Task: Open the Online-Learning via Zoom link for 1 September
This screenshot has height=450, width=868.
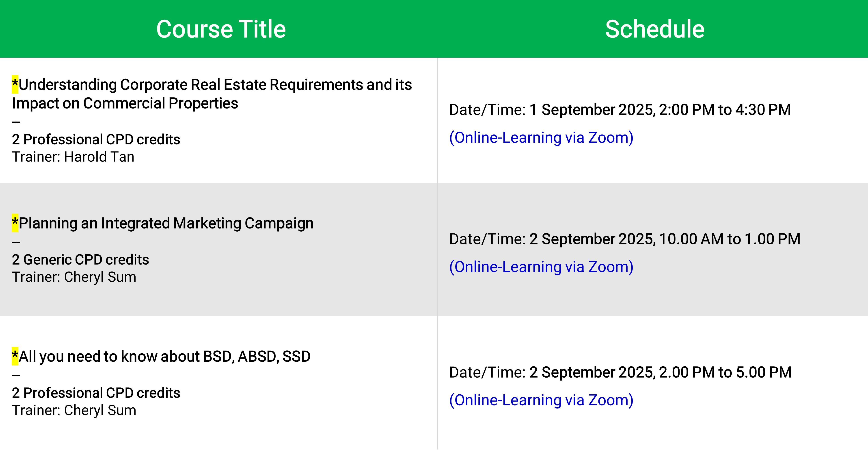Action: coord(541,138)
